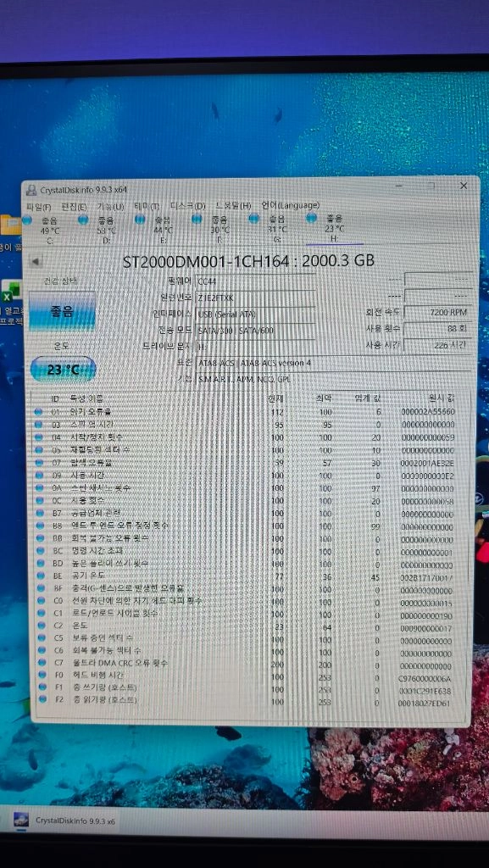Select the 재할당된 섹터 수 row
This screenshot has width=489, height=868.
246,450
